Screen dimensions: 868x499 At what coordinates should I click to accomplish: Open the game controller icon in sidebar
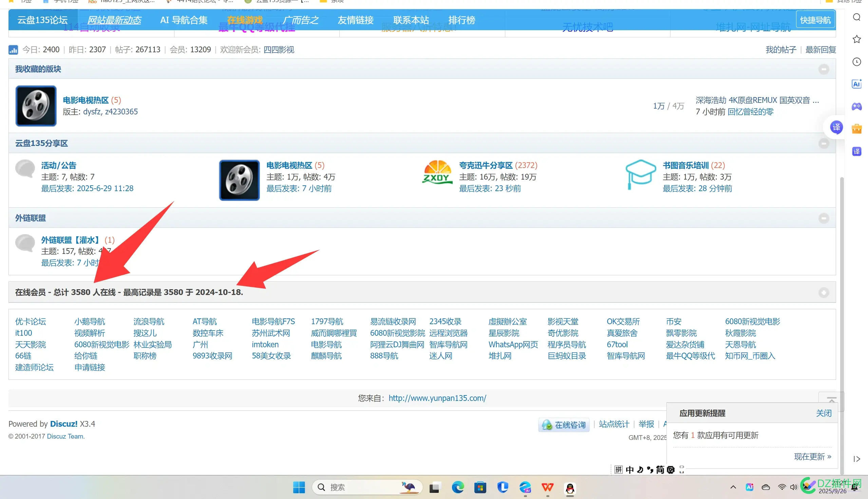856,107
